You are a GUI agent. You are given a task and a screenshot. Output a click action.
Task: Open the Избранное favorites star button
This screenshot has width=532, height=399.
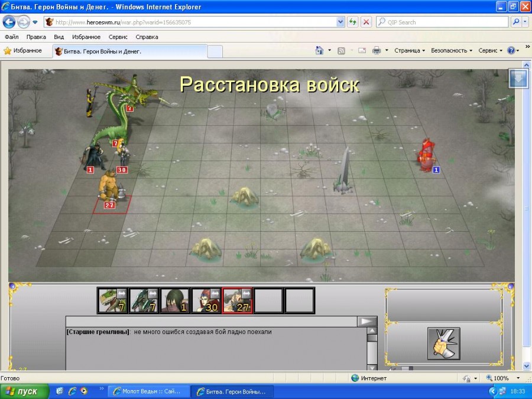pos(22,51)
